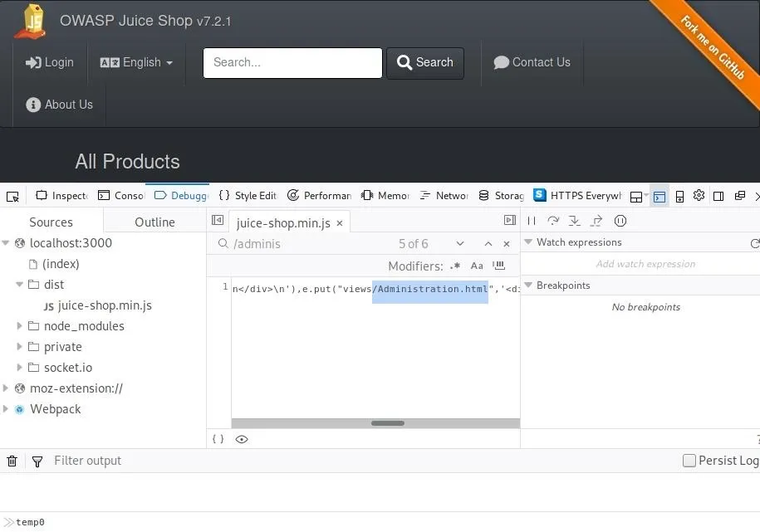Toggle the case sensitive Aa modifier
760x532 pixels.
[x=477, y=266]
